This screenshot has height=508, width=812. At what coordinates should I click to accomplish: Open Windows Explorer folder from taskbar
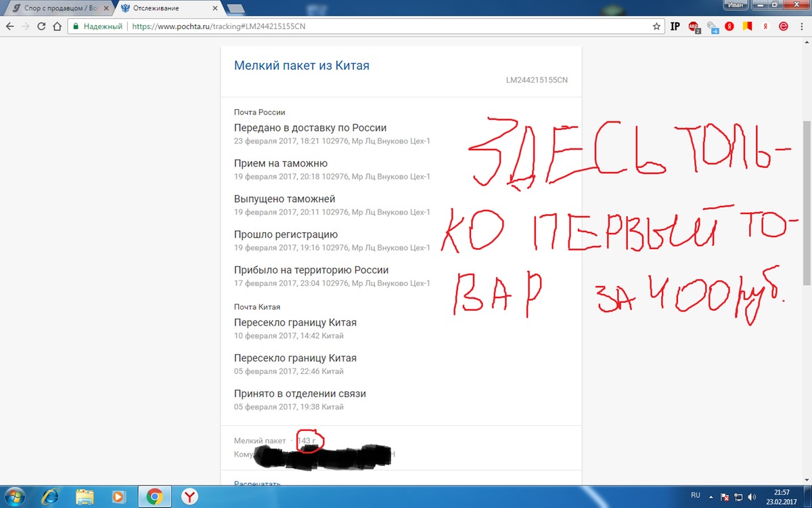(x=85, y=496)
